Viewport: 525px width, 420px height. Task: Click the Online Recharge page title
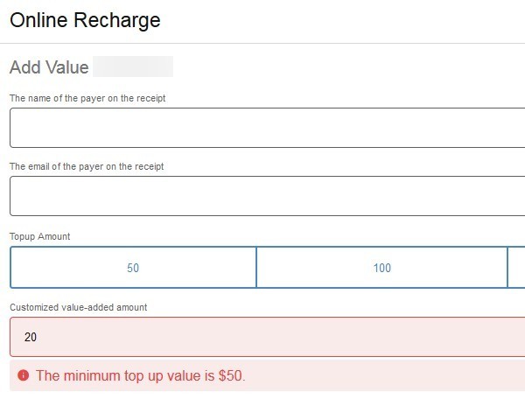point(85,19)
